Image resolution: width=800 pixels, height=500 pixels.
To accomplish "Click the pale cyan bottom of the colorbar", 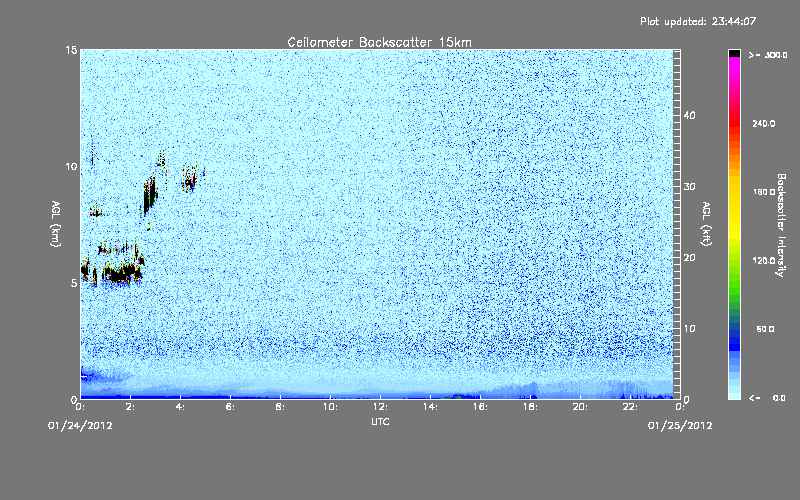I will (734, 392).
